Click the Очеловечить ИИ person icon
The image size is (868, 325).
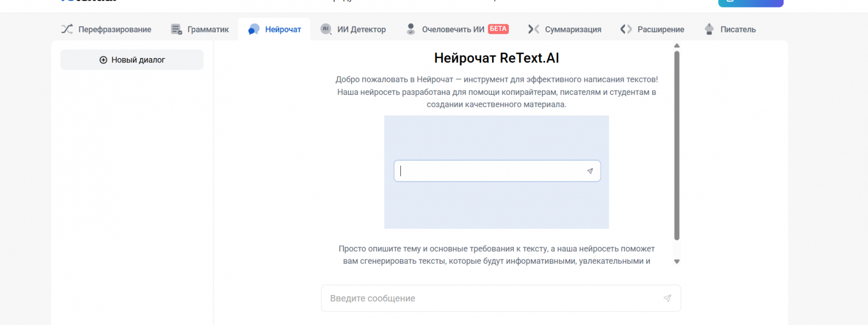pos(411,29)
